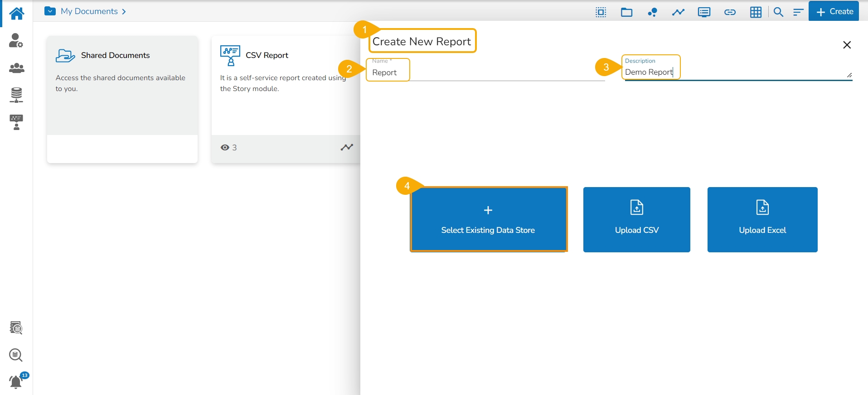Click the comment/message icon in toolbar
Viewport: 868px width, 395px height.
704,12
